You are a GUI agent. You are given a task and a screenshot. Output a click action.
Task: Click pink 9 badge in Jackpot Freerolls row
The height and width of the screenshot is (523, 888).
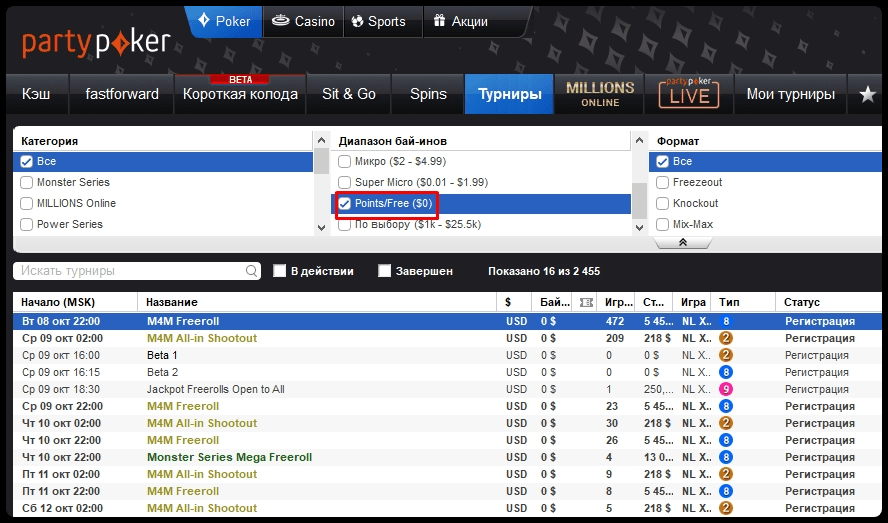725,389
